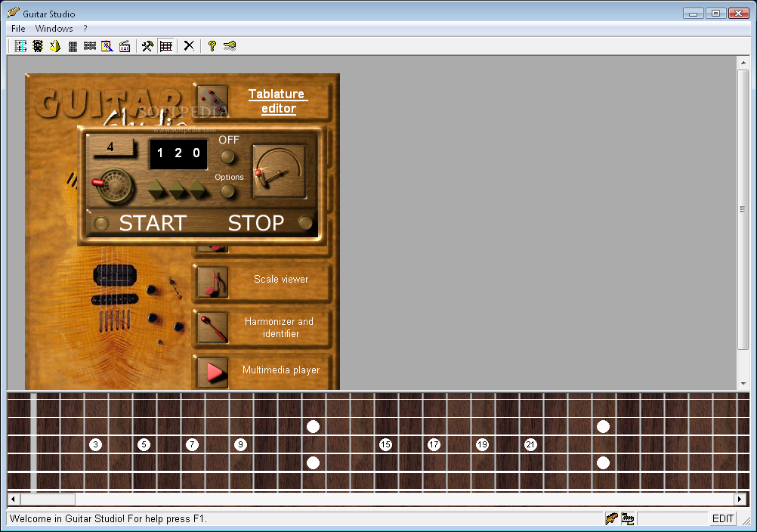Open the Windows menu

(x=54, y=29)
